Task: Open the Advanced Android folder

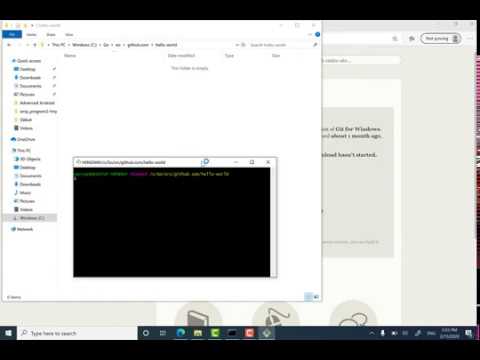Action: click(x=37, y=103)
